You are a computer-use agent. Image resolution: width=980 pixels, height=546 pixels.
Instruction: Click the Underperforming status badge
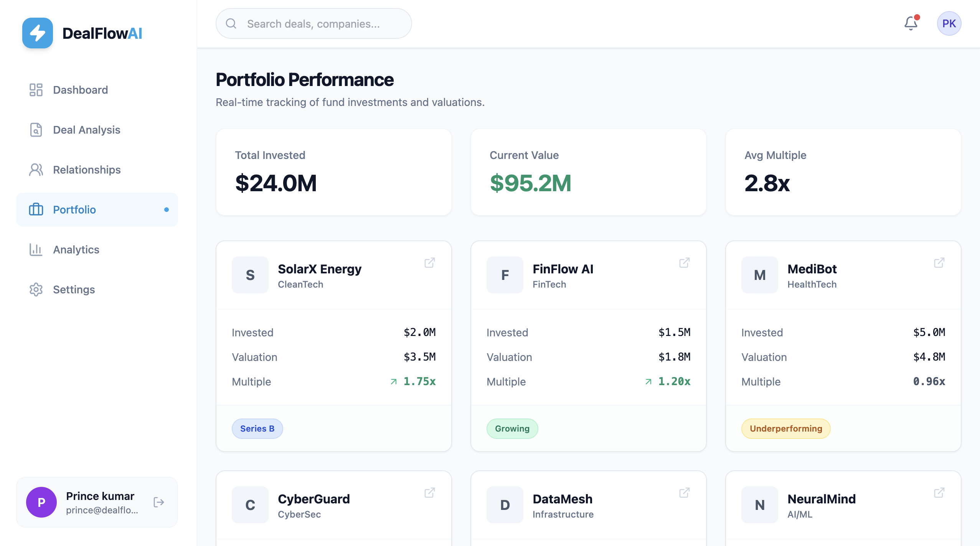[x=785, y=429]
